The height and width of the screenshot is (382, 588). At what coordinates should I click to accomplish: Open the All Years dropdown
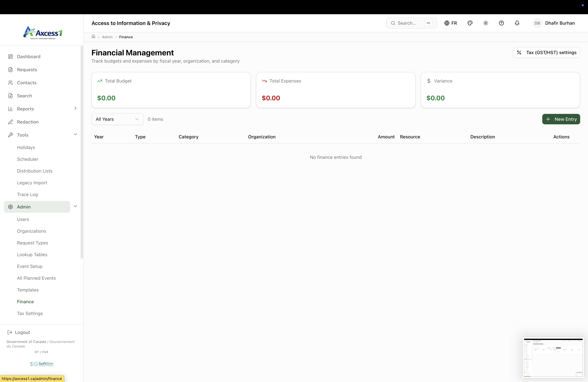117,119
